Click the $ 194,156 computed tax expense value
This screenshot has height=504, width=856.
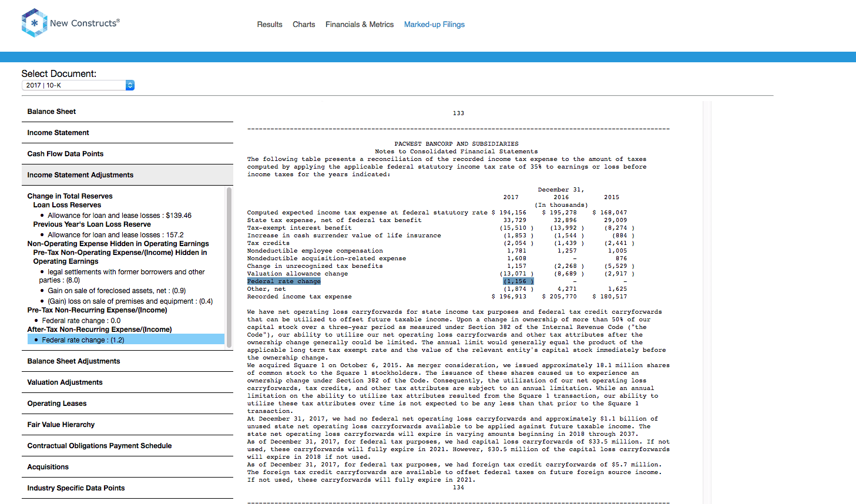pyautogui.click(x=509, y=213)
